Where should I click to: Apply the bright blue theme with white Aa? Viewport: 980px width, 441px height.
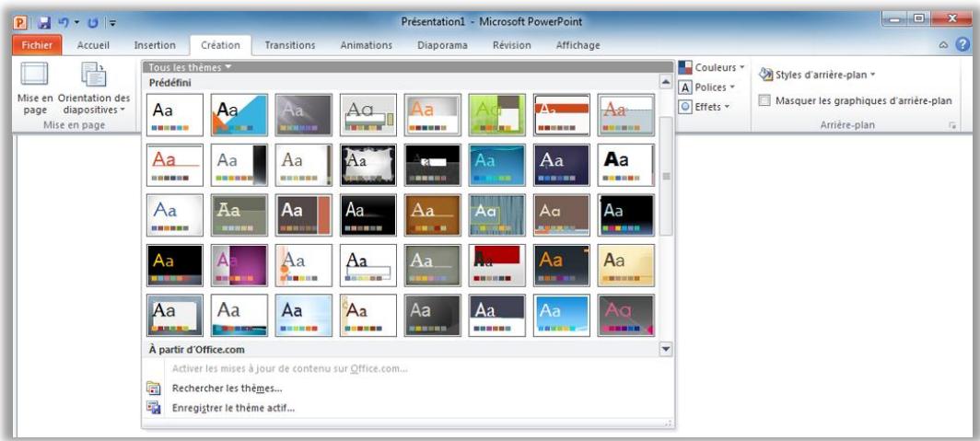point(561,316)
